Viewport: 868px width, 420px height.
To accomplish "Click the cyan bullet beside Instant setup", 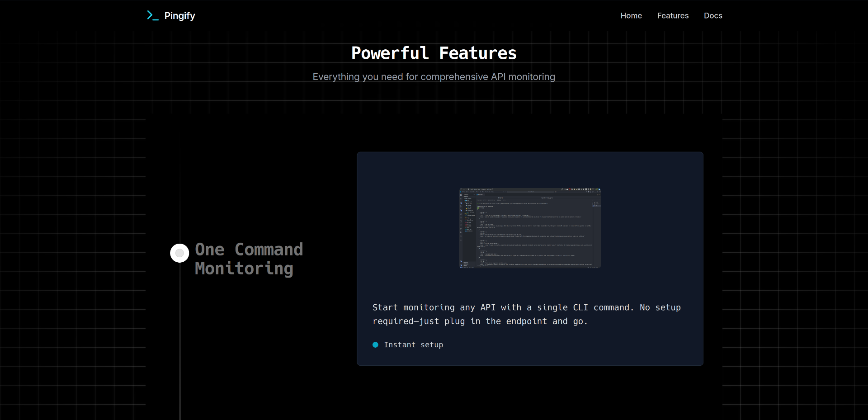I will (x=376, y=344).
